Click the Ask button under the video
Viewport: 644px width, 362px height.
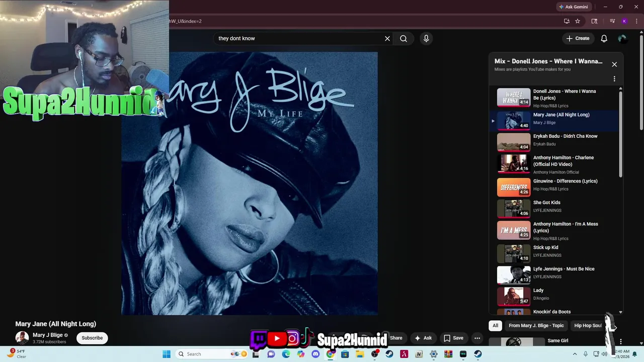[423, 338]
